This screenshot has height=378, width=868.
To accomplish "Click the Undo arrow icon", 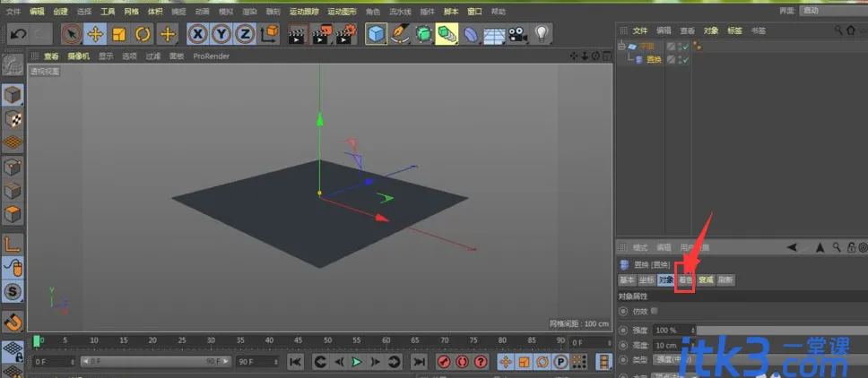I will click(18, 34).
